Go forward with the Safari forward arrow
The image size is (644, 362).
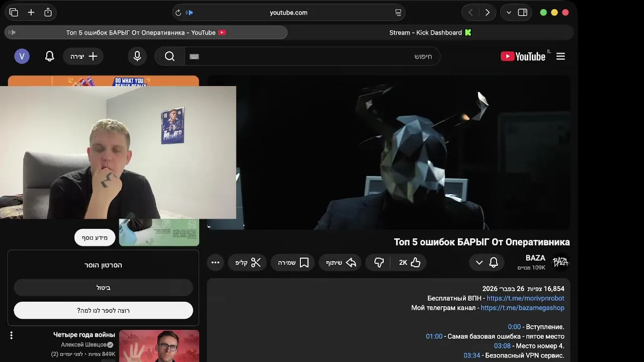click(487, 13)
